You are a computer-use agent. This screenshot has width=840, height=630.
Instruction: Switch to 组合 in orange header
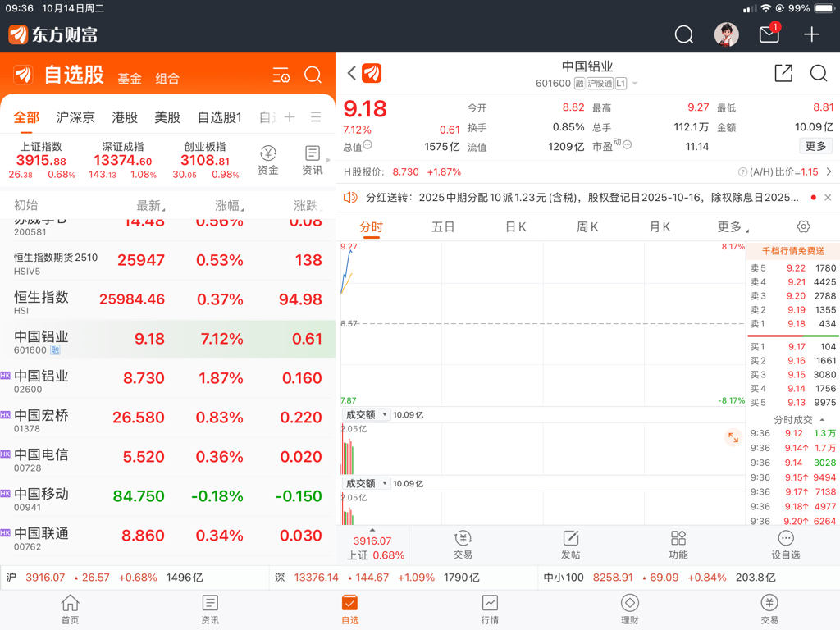[x=167, y=79]
